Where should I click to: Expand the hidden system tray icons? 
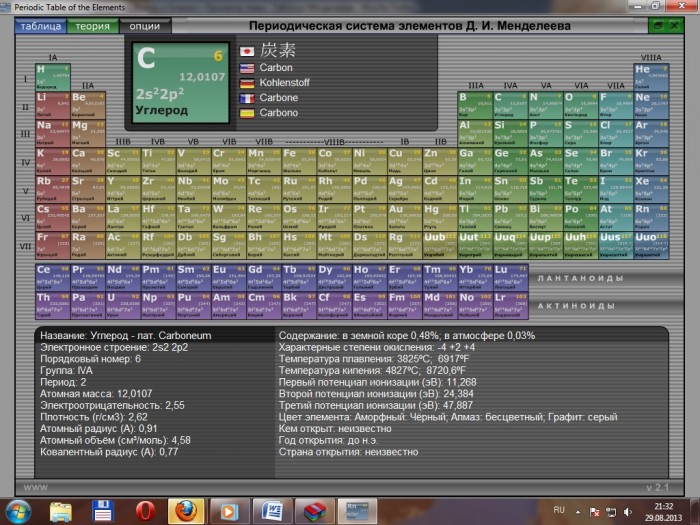[578, 511]
